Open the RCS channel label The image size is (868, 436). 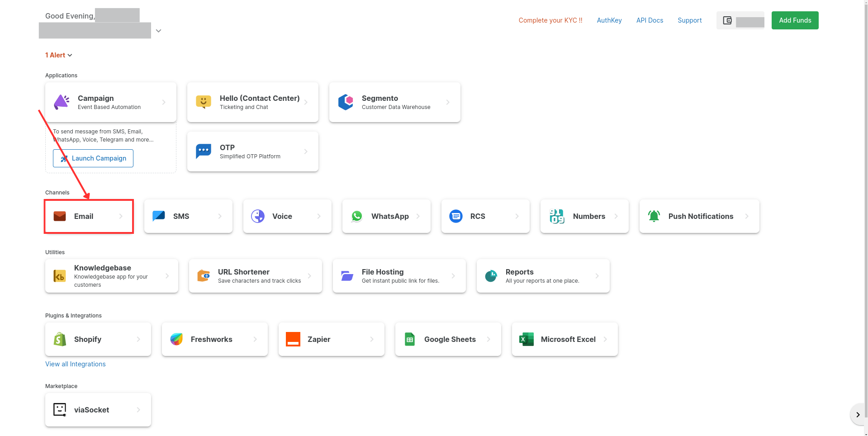coord(478,216)
